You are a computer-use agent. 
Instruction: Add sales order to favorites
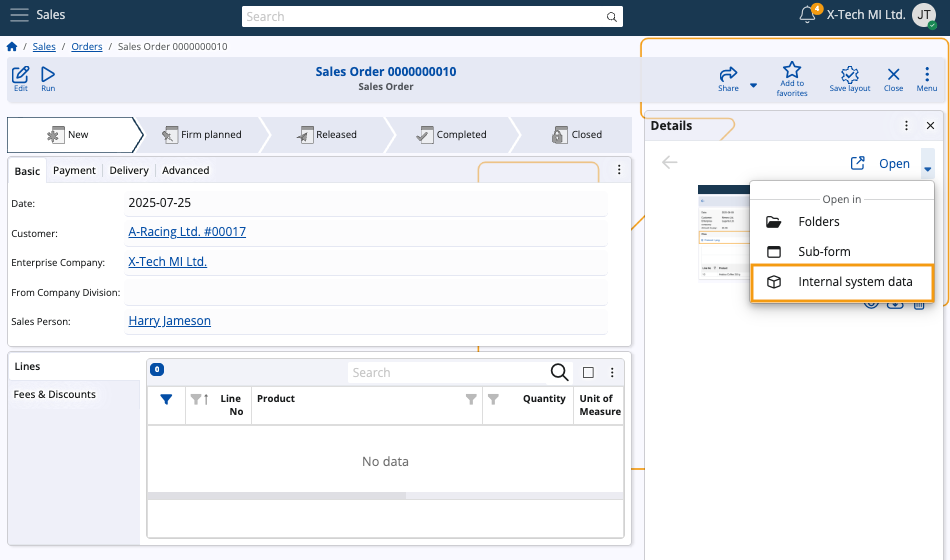tap(791, 72)
